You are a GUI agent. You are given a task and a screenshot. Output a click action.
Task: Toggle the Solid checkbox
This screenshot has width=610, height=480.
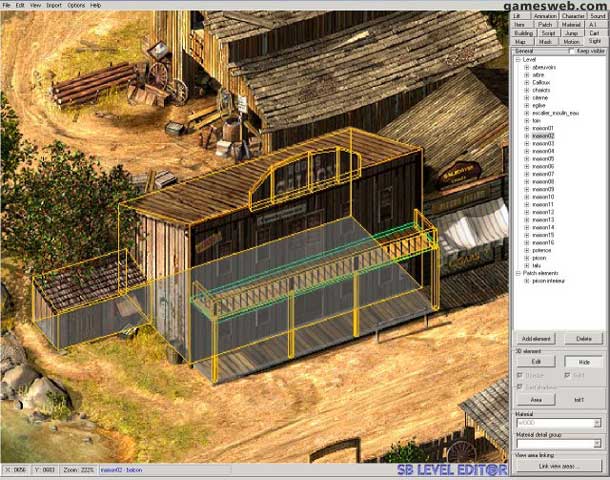click(x=568, y=375)
